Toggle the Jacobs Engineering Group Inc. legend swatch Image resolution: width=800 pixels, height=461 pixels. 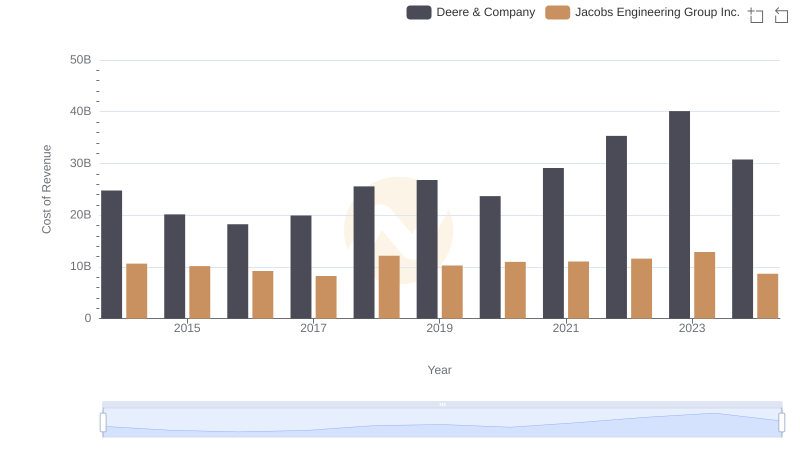(558, 12)
